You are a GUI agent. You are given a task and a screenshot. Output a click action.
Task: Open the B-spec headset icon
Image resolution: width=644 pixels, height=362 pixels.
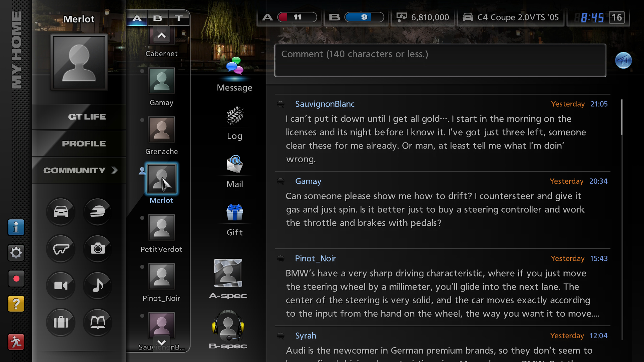coord(228,325)
